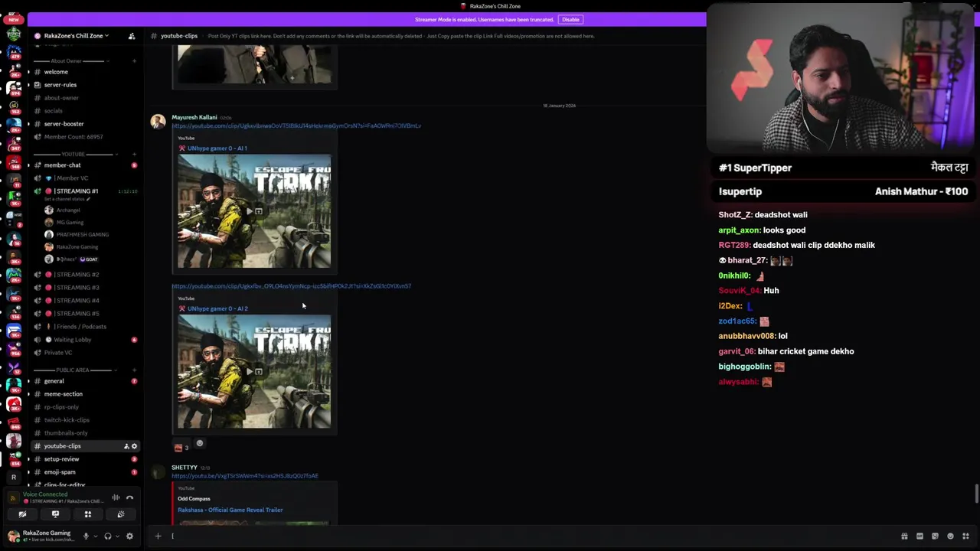Click the youtube-clips channel settings gear

click(x=135, y=446)
